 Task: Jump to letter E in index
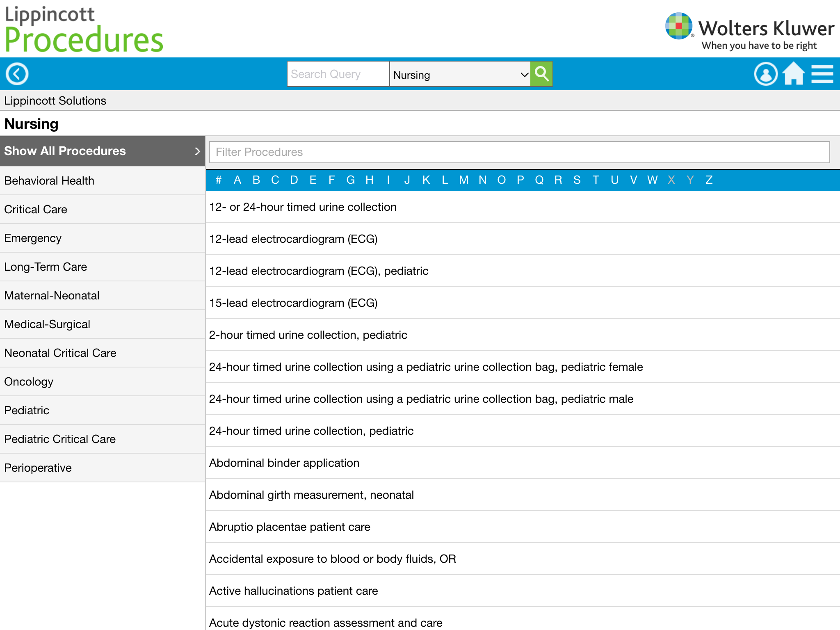click(313, 180)
